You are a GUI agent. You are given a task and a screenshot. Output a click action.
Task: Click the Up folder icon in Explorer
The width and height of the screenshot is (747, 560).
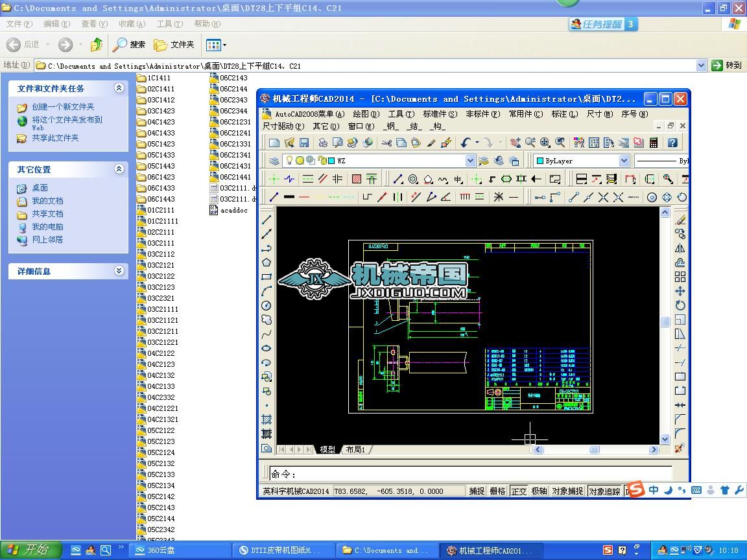96,45
